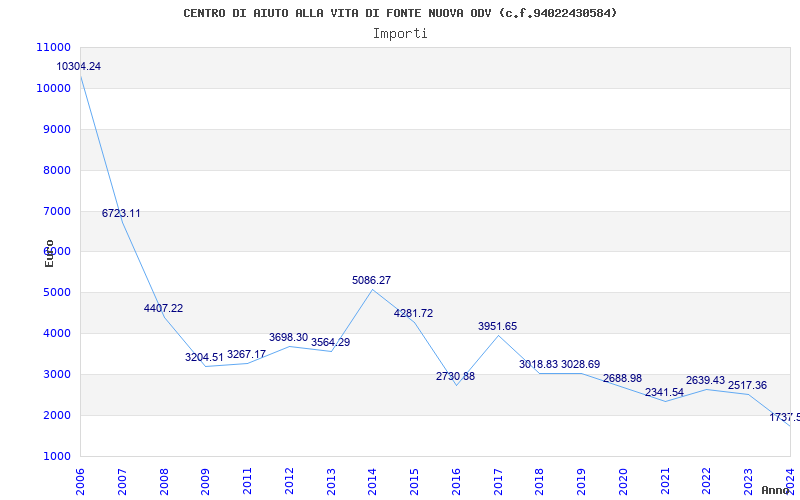The image size is (800, 500).
Task: Click the 2023 year label
Action: (748, 480)
